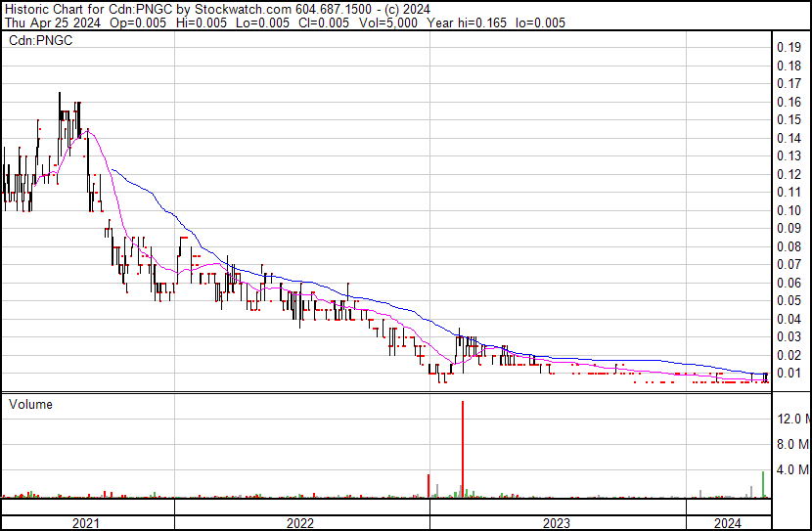Select the 2024 year marker on the timeline

click(728, 523)
